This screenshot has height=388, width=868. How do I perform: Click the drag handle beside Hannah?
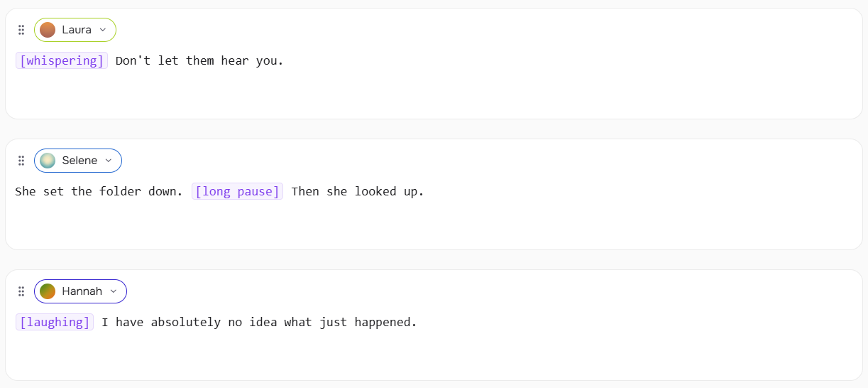pyautogui.click(x=21, y=291)
